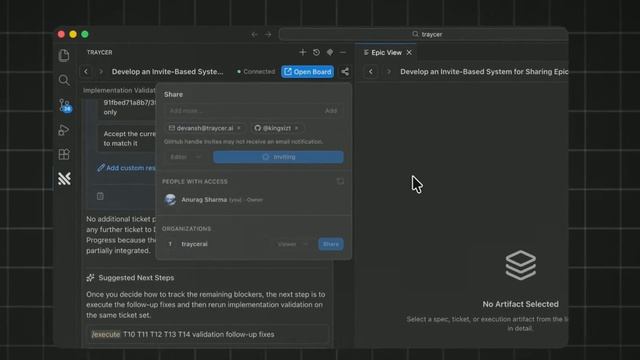The image size is (640, 360).
Task: Click the Suggested Next Steps heading
Action: click(136, 278)
